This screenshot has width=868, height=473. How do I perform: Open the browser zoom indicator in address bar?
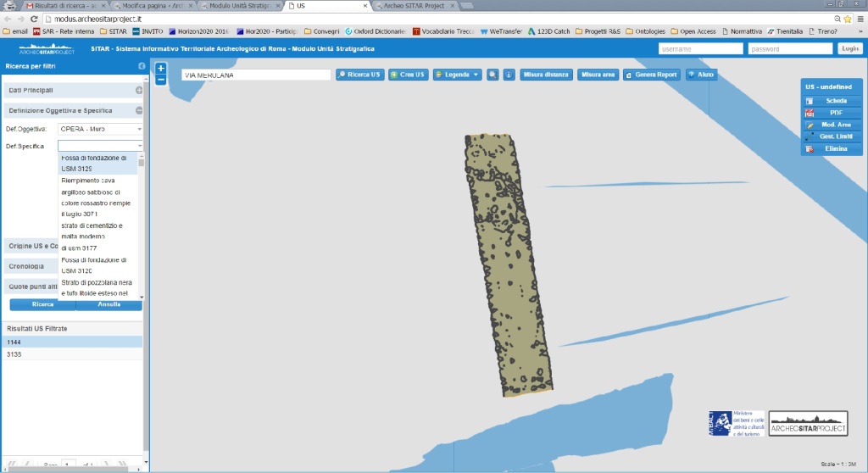click(x=837, y=19)
